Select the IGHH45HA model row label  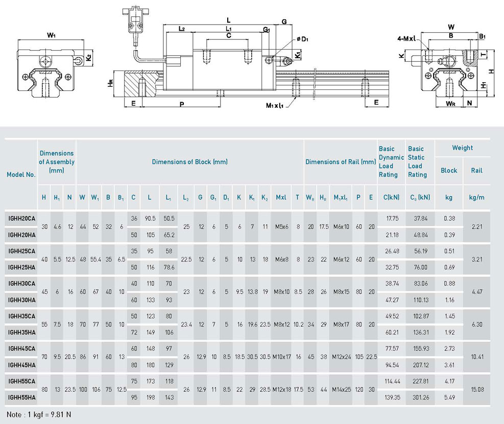(22, 365)
